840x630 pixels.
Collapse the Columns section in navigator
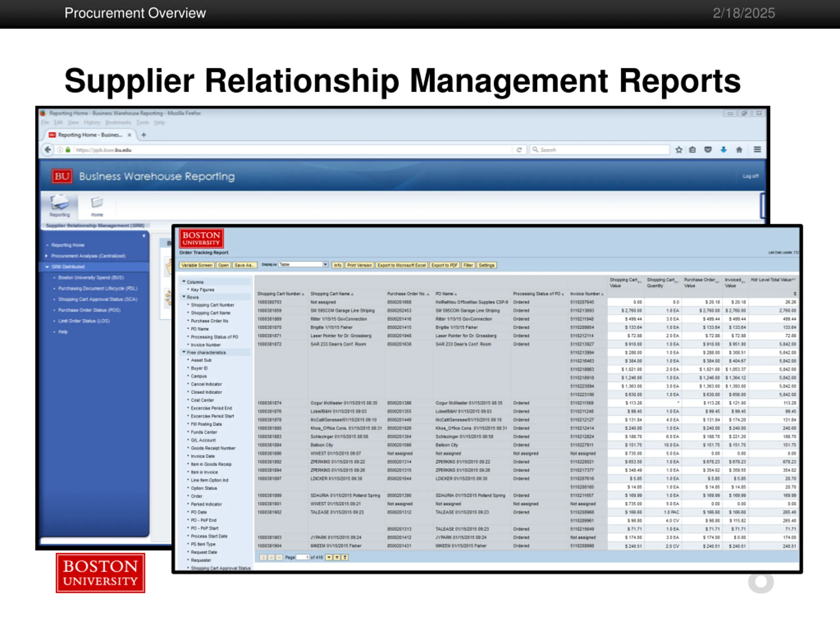click(x=184, y=282)
